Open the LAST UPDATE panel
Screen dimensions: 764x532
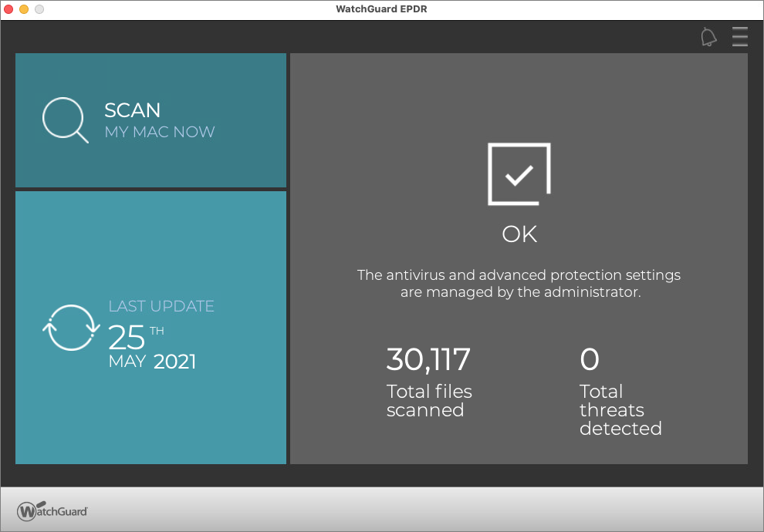pos(150,328)
